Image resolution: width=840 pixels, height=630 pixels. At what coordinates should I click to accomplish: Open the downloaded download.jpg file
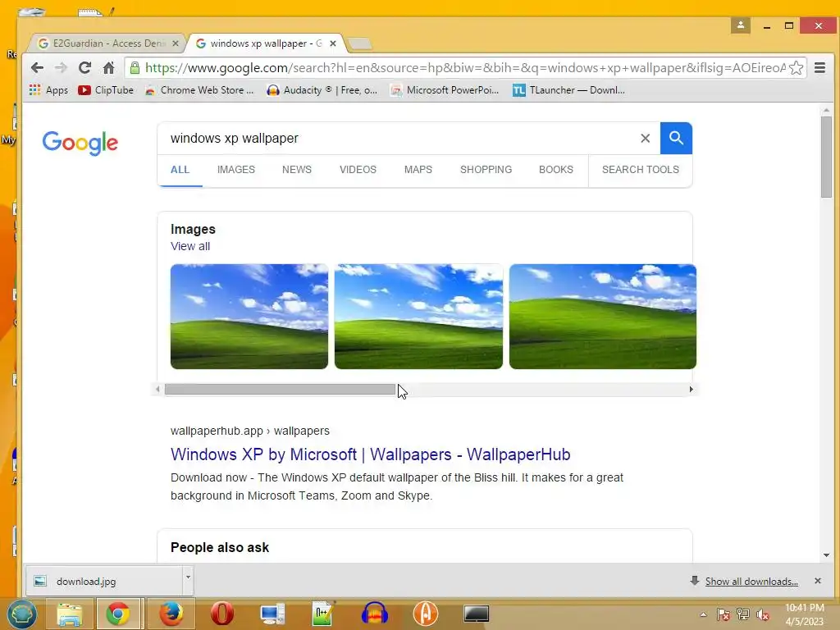click(104, 582)
